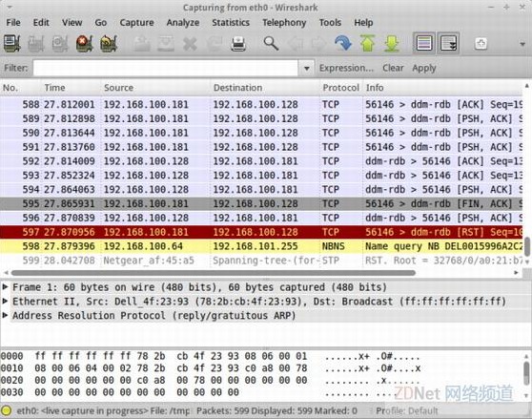Expand Address Resolution Protocol row
The image size is (532, 419).
tap(5, 315)
